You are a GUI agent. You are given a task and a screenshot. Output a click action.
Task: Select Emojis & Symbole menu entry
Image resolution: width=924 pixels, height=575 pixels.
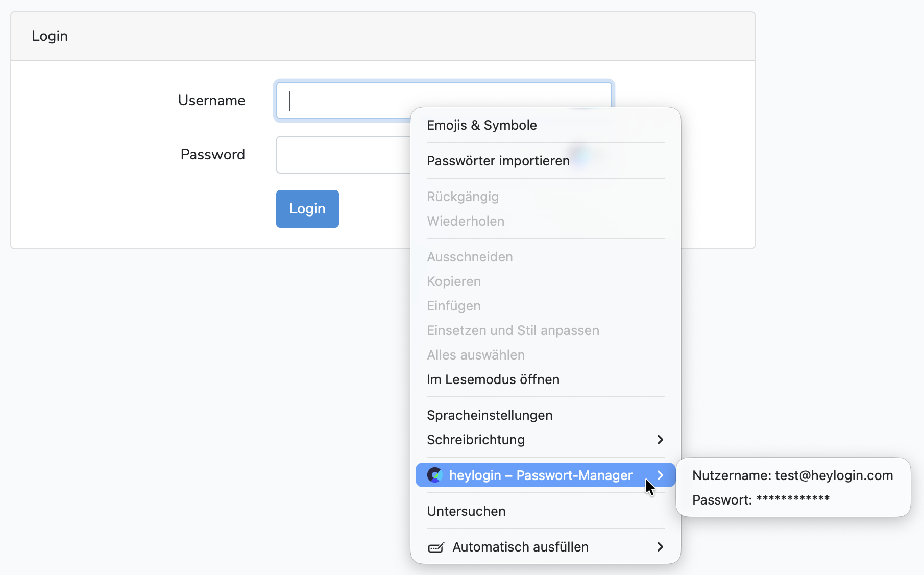(481, 125)
